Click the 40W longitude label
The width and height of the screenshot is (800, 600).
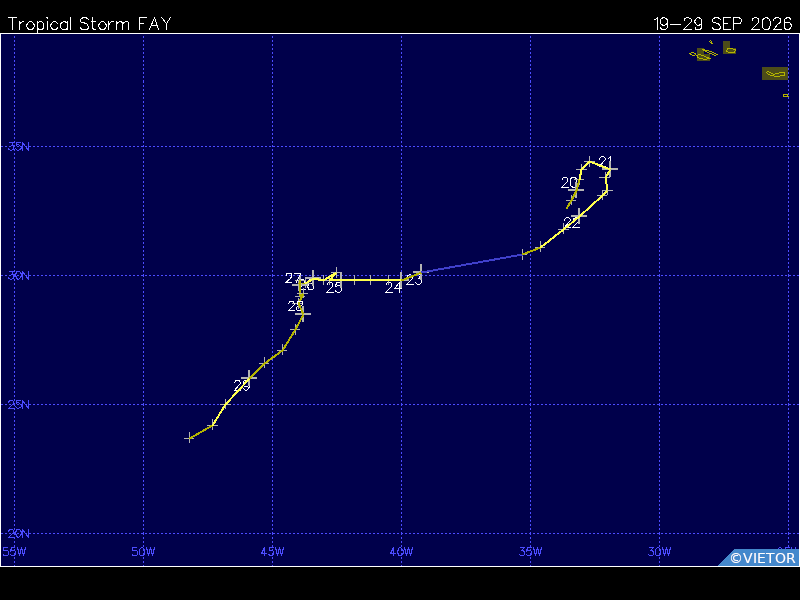[402, 552]
